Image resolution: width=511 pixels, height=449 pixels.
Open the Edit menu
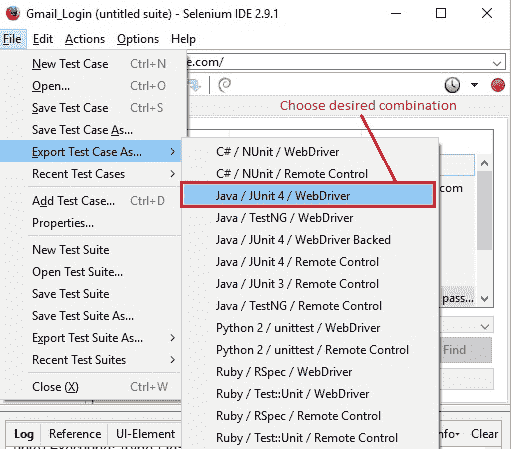pyautogui.click(x=43, y=39)
